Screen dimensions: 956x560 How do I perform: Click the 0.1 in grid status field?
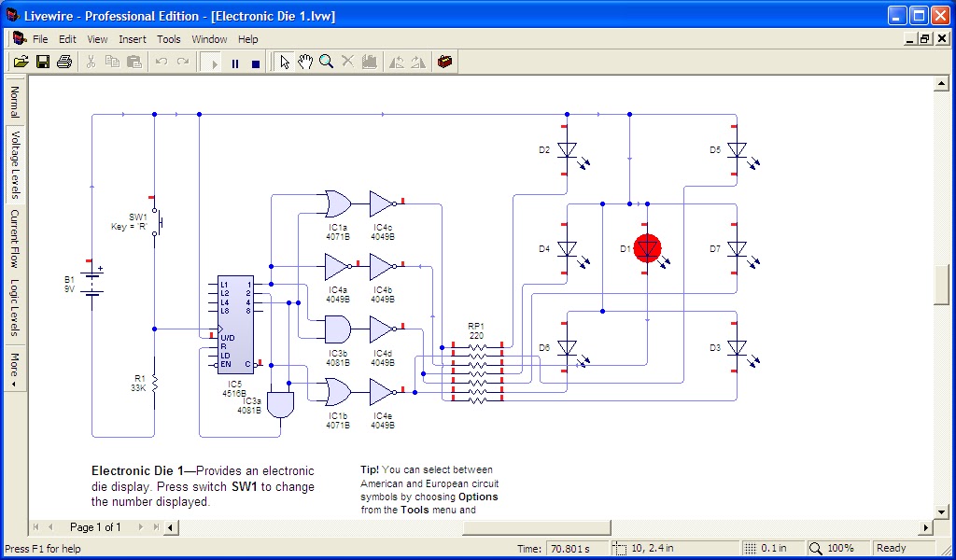(774, 549)
